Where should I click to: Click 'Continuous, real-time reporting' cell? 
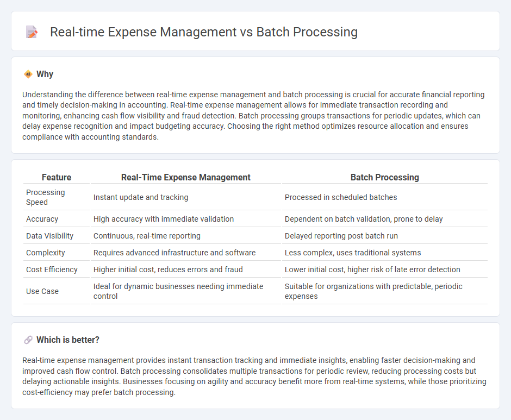click(x=147, y=236)
